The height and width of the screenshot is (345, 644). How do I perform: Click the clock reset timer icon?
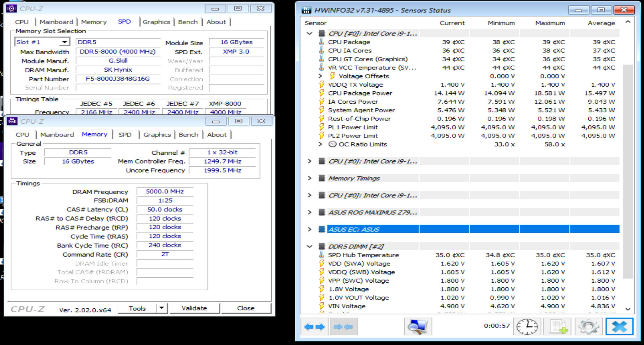tap(527, 326)
